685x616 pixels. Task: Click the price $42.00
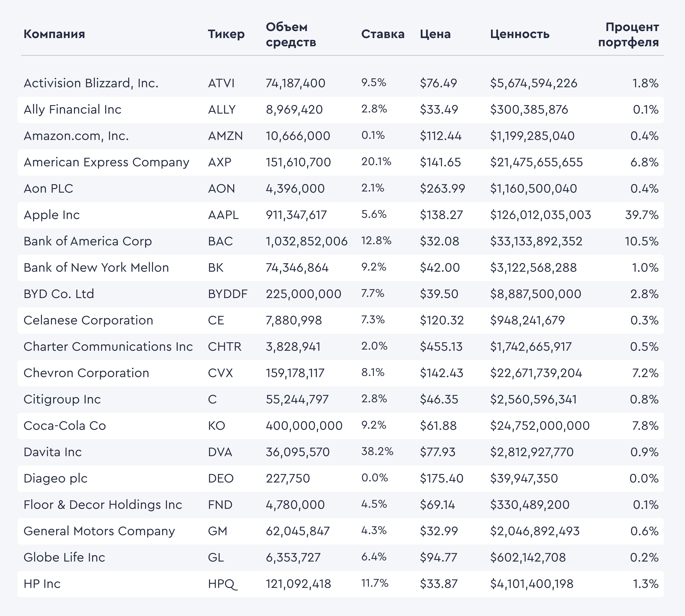(x=440, y=268)
